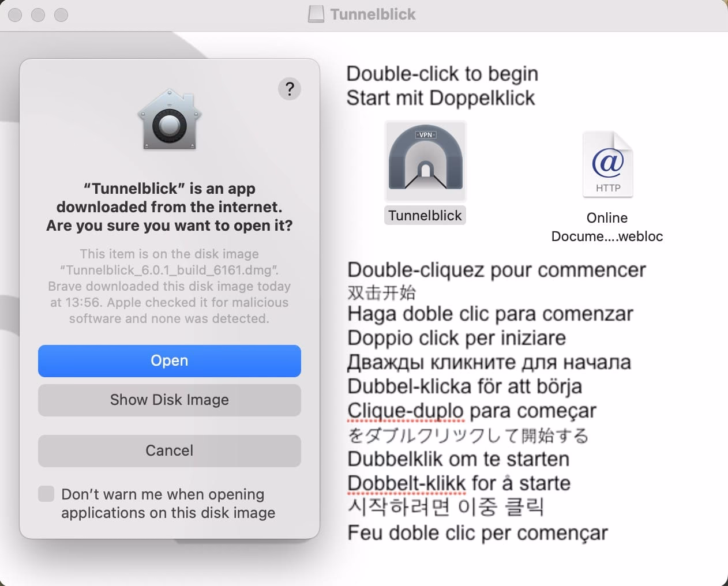Screen dimensions: 728x586
Task: Click the "Double-click to begin" text
Action: point(442,74)
